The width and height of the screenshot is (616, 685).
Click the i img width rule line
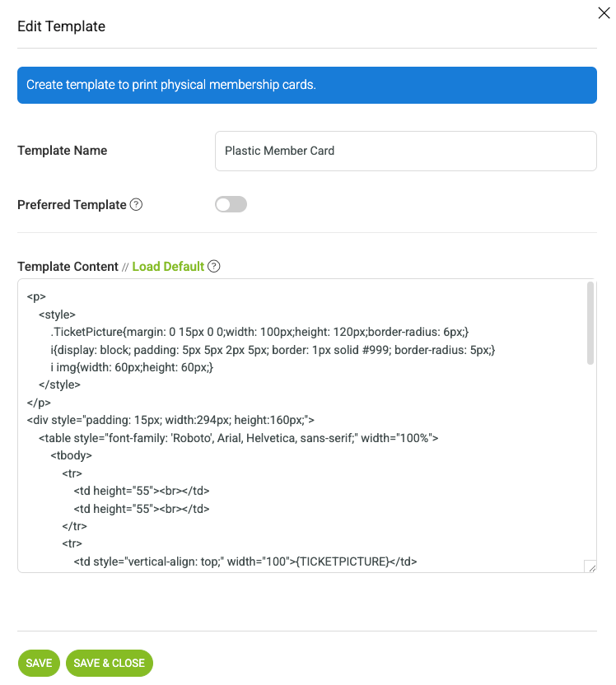pyautogui.click(x=132, y=367)
